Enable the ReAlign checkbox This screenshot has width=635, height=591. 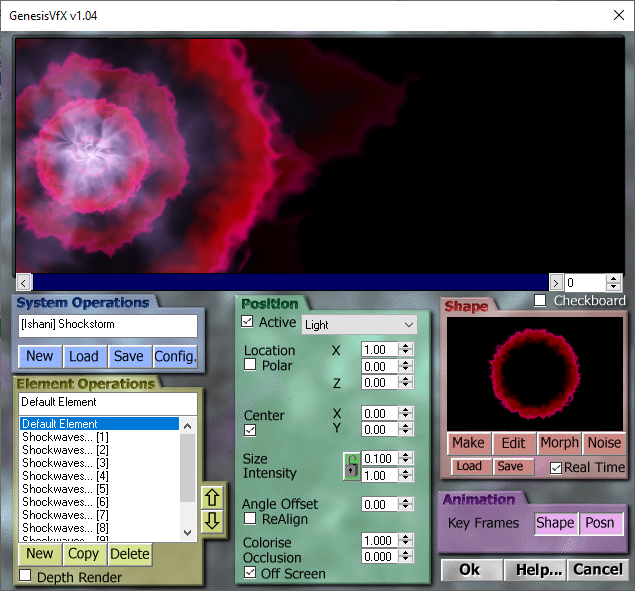(250, 518)
